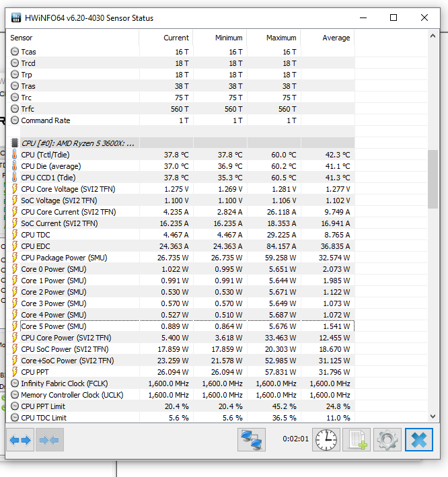Select the Command Rate row

point(46,120)
